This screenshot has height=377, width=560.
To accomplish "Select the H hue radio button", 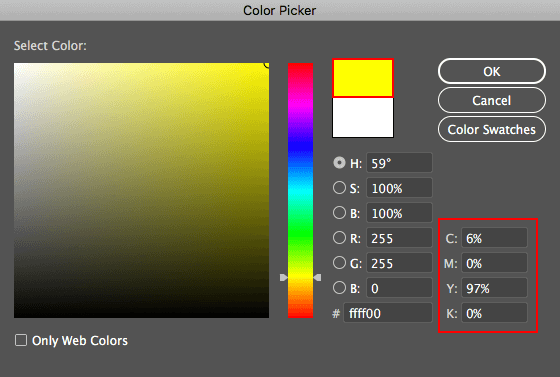I will tap(339, 163).
